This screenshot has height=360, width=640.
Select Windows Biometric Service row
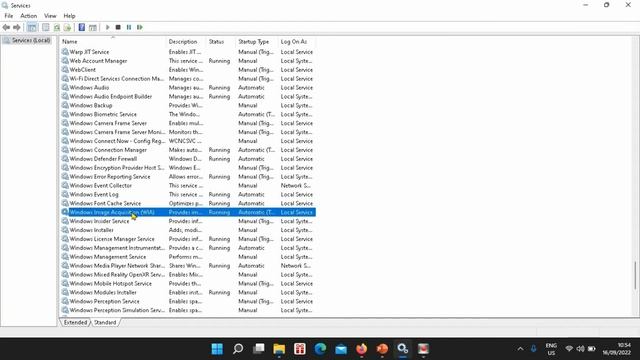(x=188, y=114)
